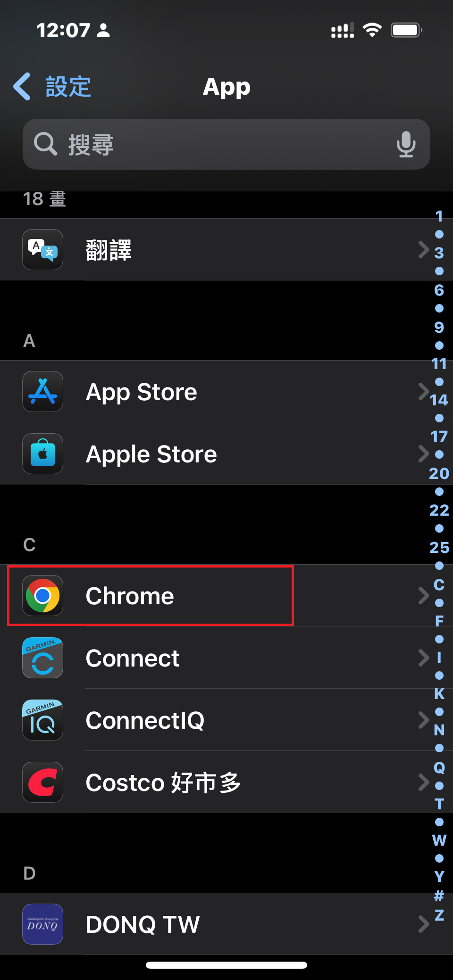Screen dimensions: 453x980
Task: Tap the Chrome app icon
Action: (43, 595)
